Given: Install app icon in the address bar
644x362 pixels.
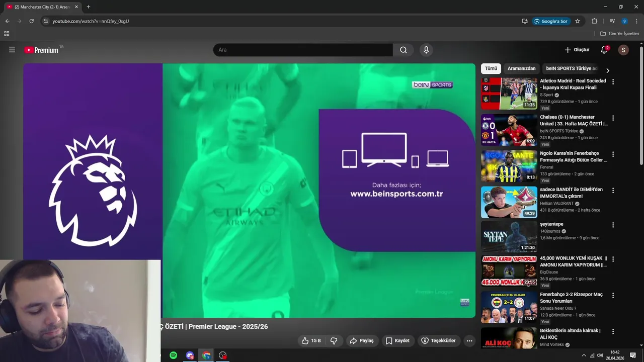Looking at the screenshot, I should point(525,21).
